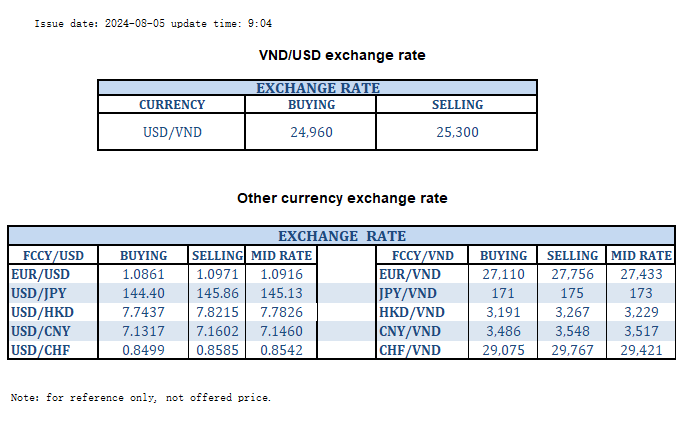
Task: Select the USD/HKD selling value 7.8215
Action: [x=217, y=312]
